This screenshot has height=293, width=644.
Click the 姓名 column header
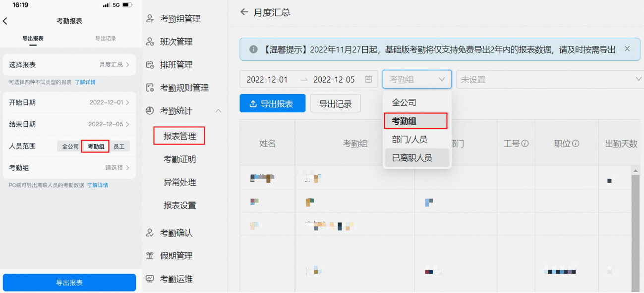coord(268,144)
